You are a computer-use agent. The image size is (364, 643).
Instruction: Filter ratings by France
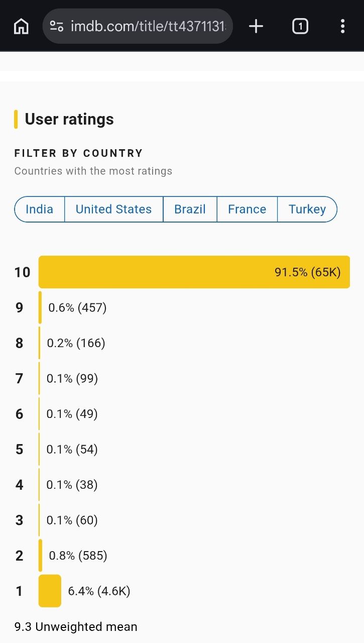click(x=247, y=209)
